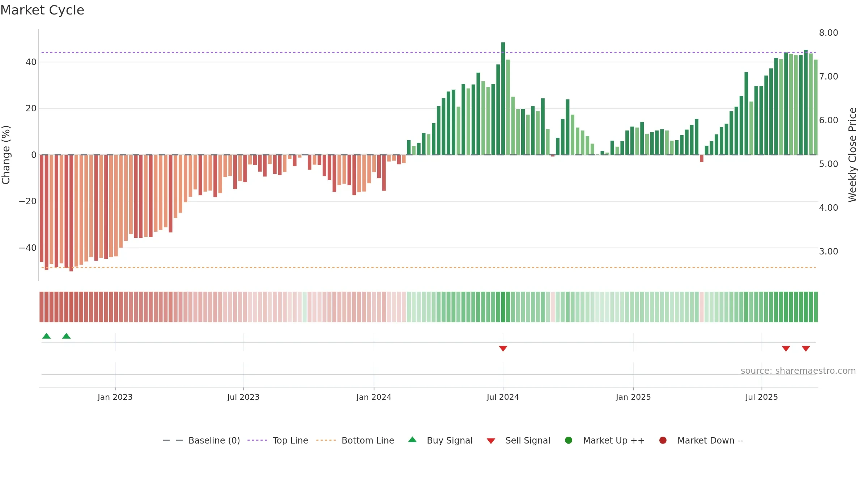Select the last sell signal marker on the right
Image resolution: width=868 pixels, height=488 pixels.
click(x=806, y=348)
